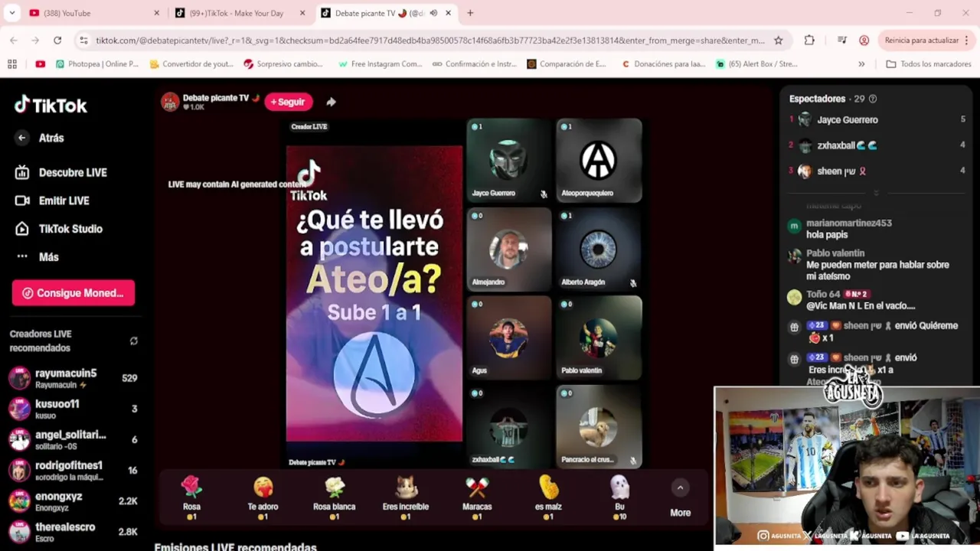Viewport: 980px width, 551px height.
Task: Send the Rosa blanca gift
Action: coord(334,498)
